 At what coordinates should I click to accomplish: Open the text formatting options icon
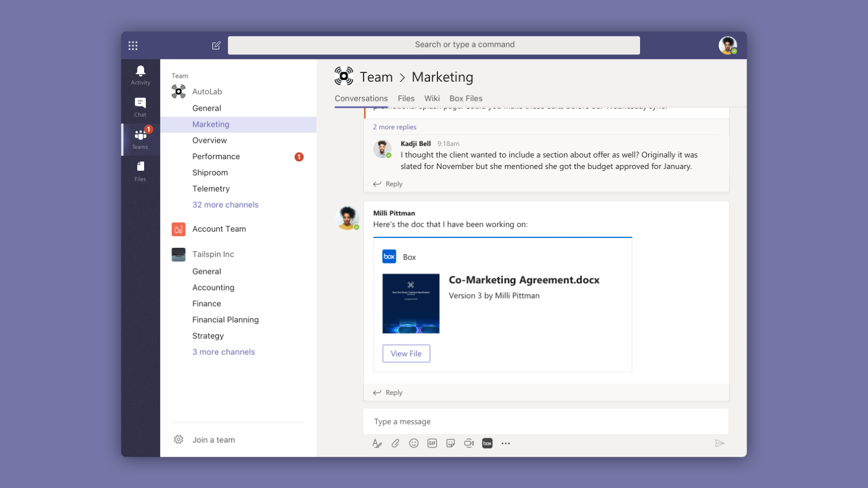(x=377, y=443)
